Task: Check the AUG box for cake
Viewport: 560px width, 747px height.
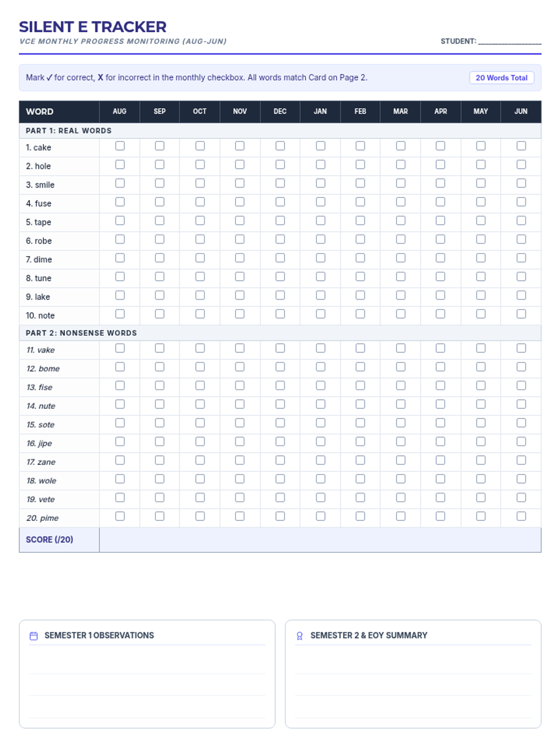Action: (x=120, y=146)
